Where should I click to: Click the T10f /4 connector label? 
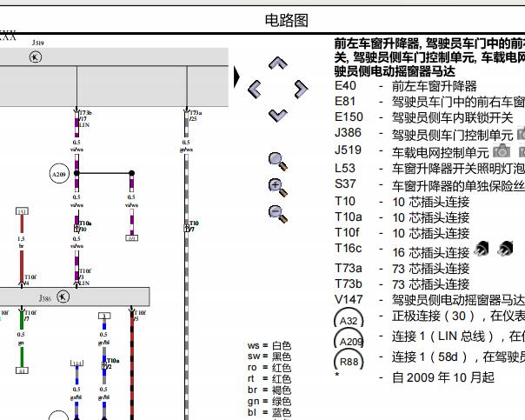coord(30,280)
